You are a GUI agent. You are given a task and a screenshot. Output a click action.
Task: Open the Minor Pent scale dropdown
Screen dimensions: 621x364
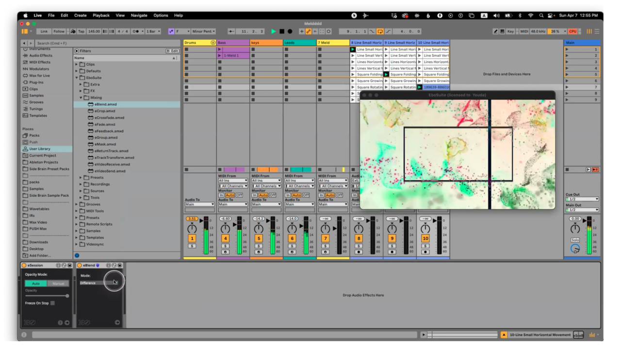[x=203, y=31]
